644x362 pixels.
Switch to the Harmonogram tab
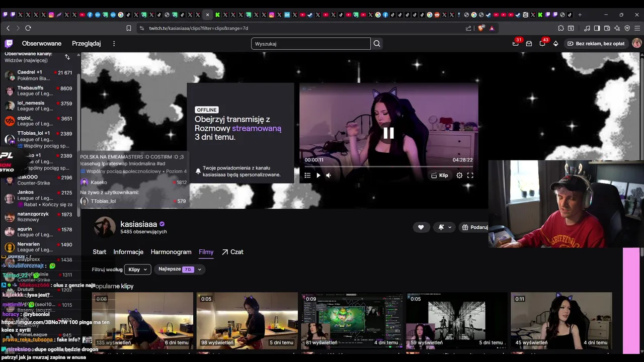pos(171,252)
